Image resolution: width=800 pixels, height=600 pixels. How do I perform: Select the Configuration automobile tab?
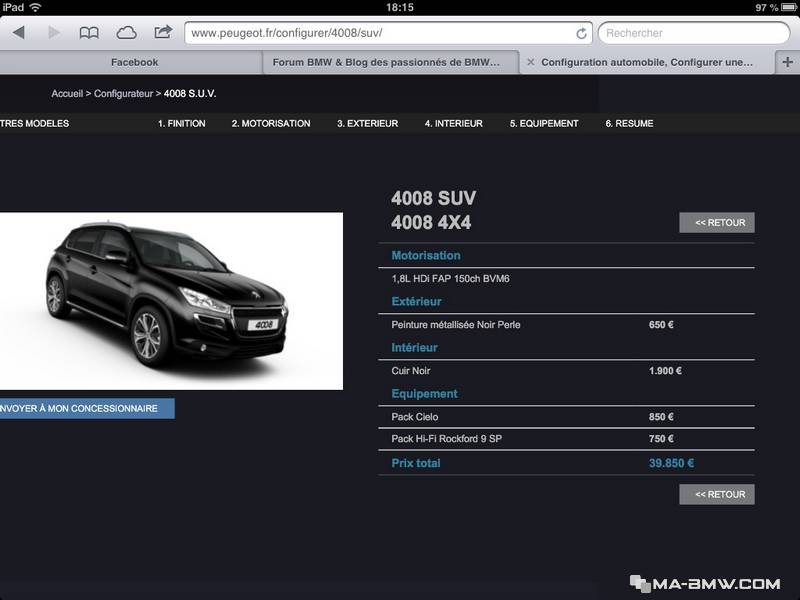tap(647, 62)
